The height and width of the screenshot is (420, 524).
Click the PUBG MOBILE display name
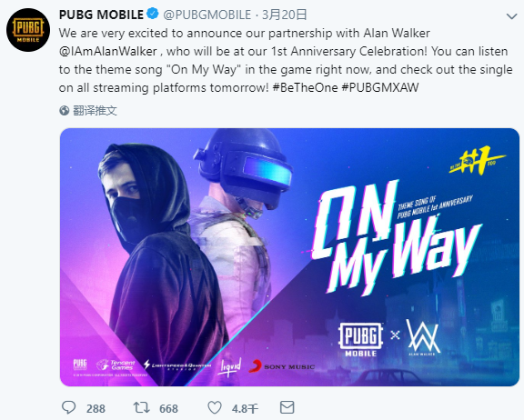pos(101,15)
